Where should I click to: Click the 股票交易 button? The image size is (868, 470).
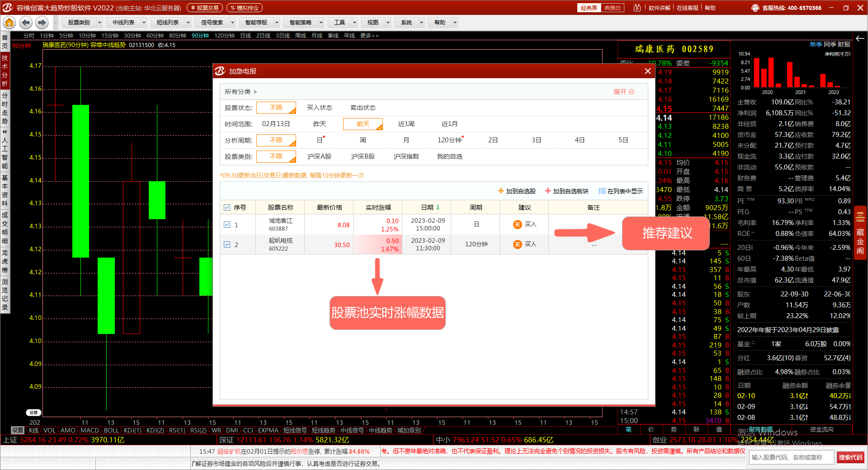point(205,8)
